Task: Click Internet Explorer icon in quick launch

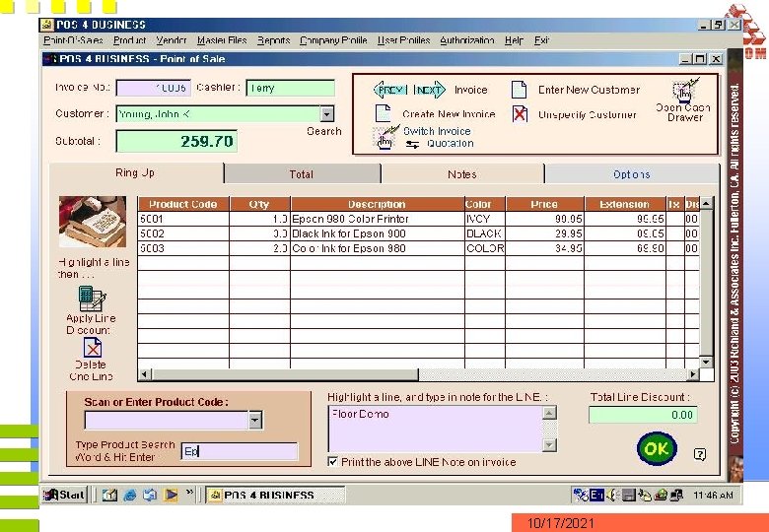Action: point(130,495)
